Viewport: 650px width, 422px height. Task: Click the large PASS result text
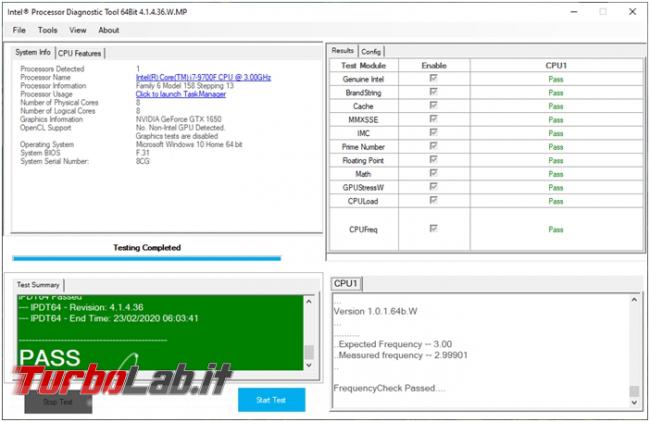coord(50,357)
